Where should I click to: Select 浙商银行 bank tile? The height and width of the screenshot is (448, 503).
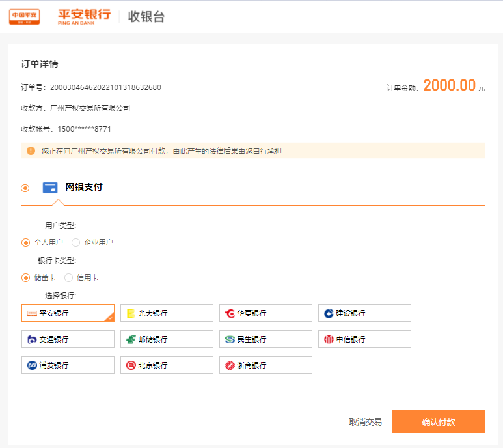tap(265, 365)
